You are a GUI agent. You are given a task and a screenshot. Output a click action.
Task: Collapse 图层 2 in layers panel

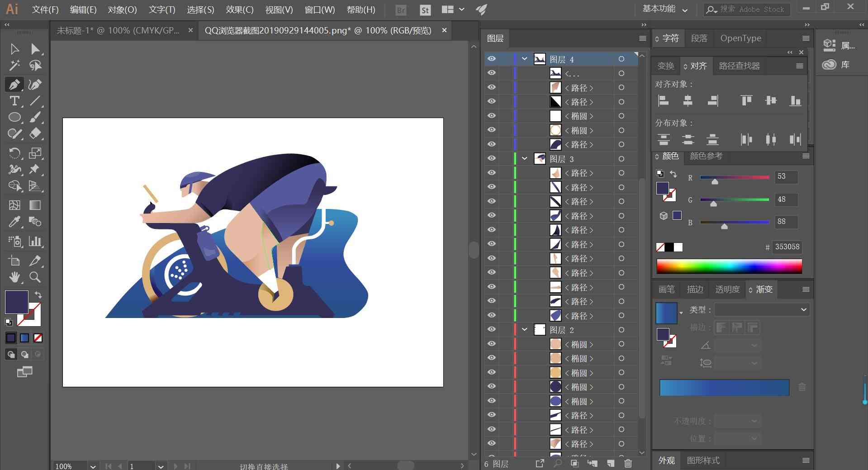pos(525,330)
